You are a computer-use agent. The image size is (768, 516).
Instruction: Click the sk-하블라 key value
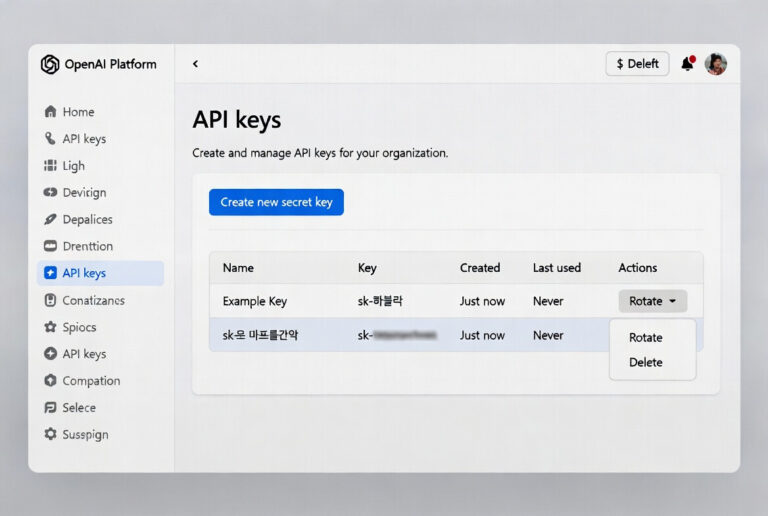coord(380,301)
